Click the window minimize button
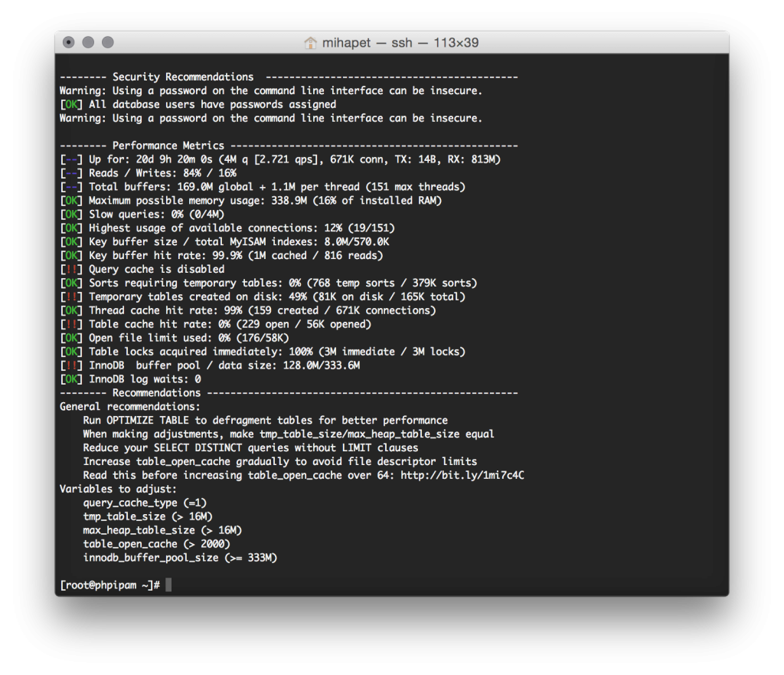 coord(88,43)
